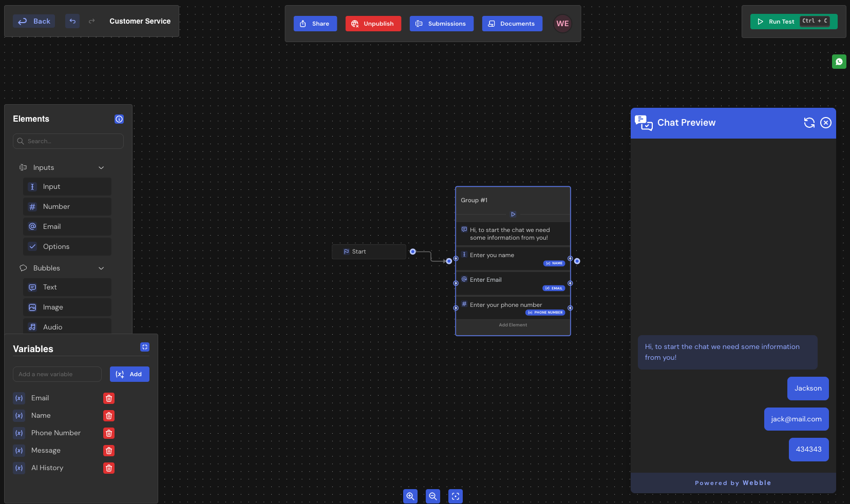
Task: Delete the Email variable
Action: pyautogui.click(x=109, y=398)
